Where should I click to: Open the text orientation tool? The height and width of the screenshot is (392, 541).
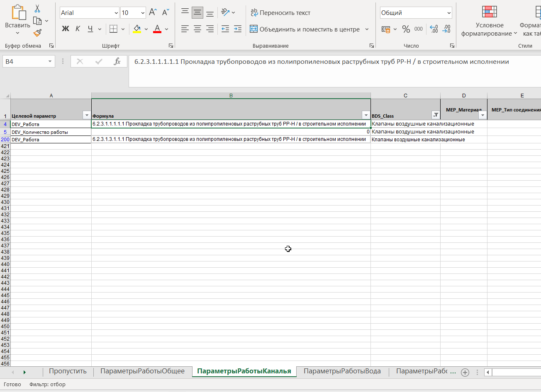[x=225, y=12]
